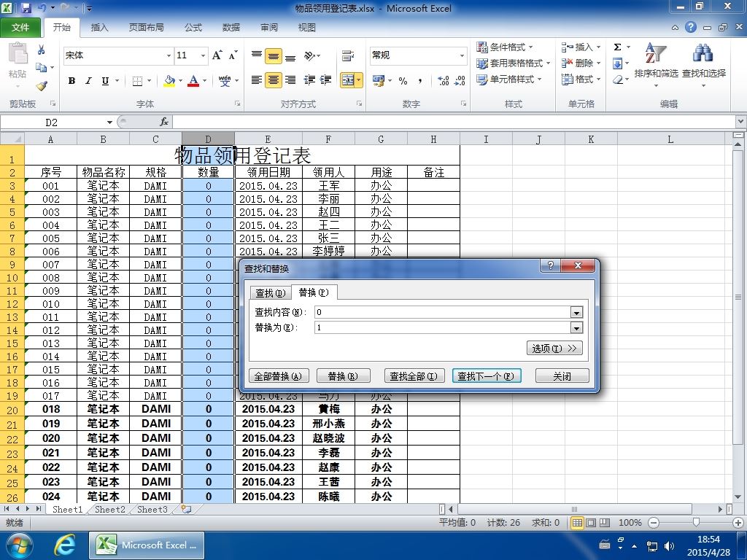
Task: Open Conditional Formatting (条件格式) dropdown
Action: pyautogui.click(x=505, y=47)
